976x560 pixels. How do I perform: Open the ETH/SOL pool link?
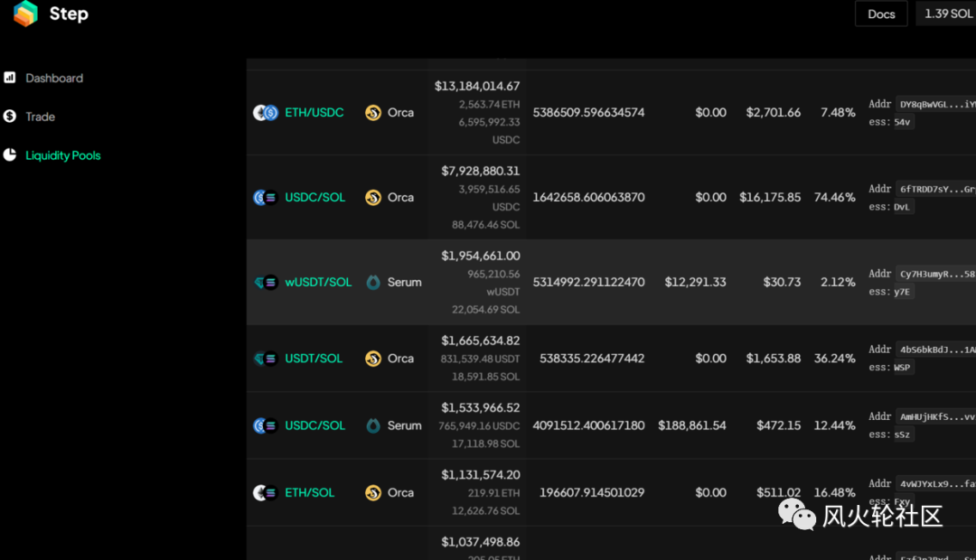pos(309,493)
